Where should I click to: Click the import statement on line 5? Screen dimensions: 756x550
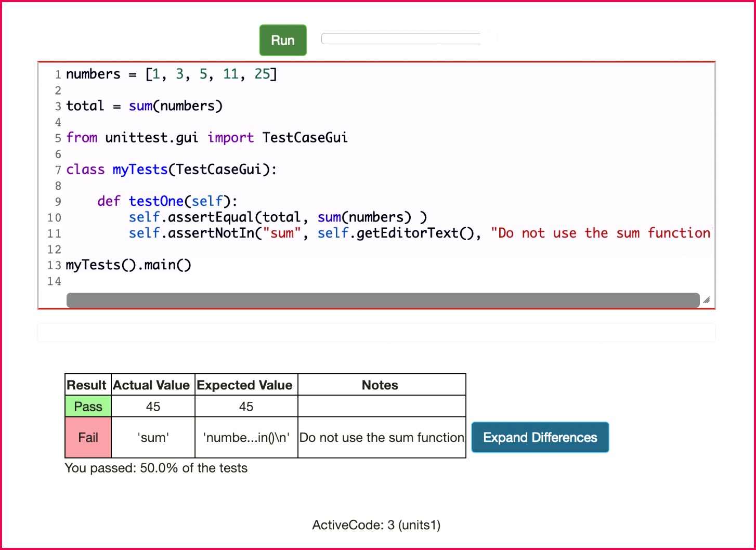coord(207,138)
